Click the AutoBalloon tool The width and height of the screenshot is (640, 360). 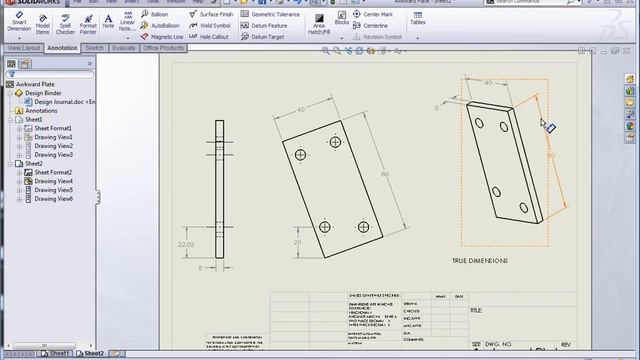(160, 26)
